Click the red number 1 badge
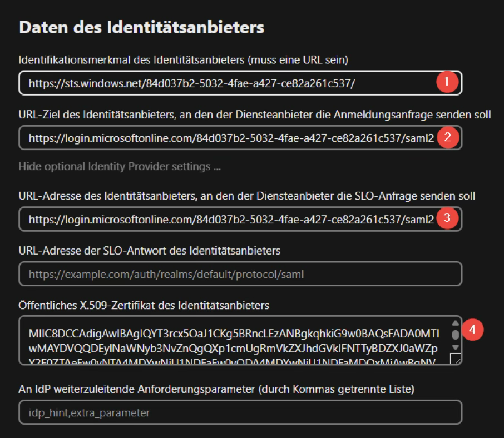Viewport: 504px width, 438px height. point(446,83)
